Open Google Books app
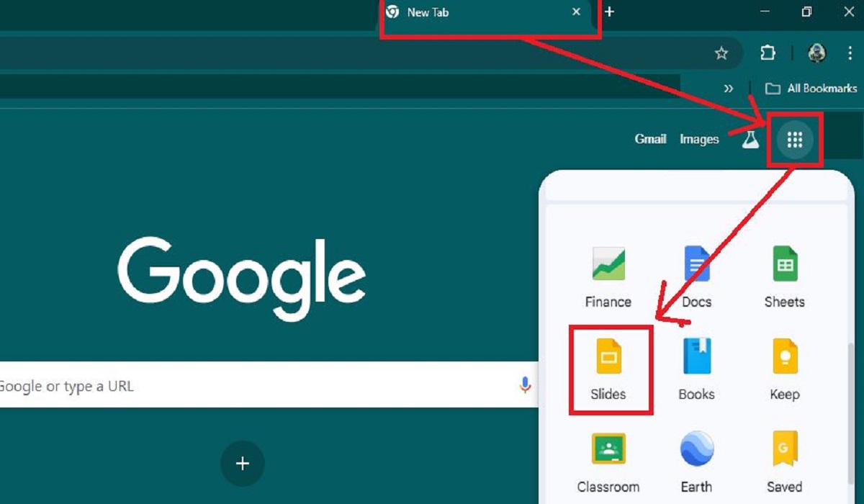The image size is (864, 504). click(x=696, y=369)
